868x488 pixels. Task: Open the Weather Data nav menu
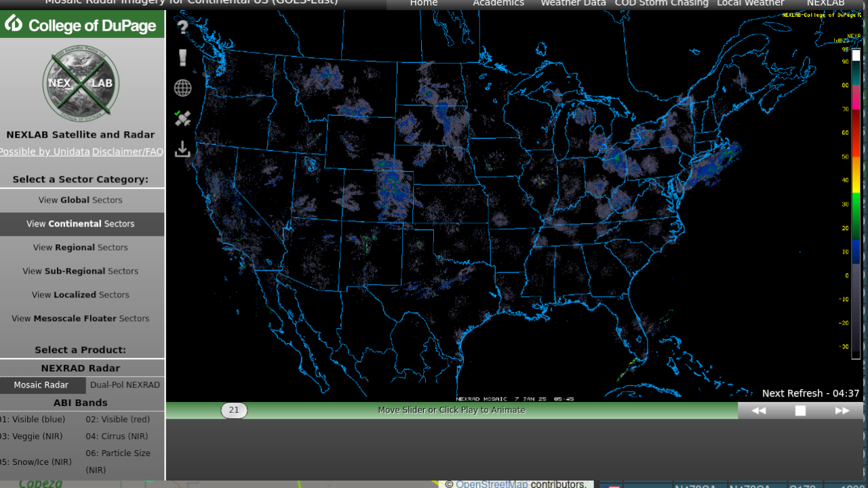click(573, 3)
